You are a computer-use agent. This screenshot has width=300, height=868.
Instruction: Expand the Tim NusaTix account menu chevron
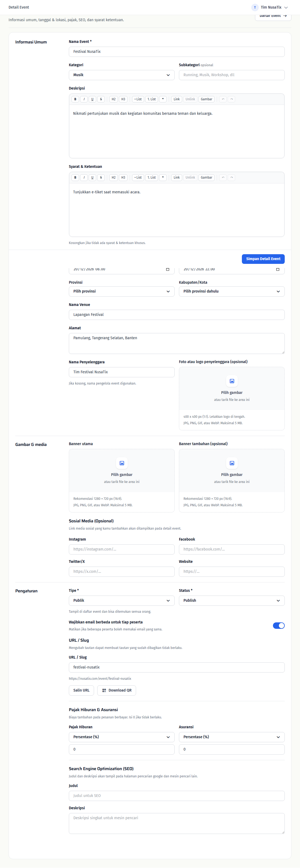click(286, 8)
